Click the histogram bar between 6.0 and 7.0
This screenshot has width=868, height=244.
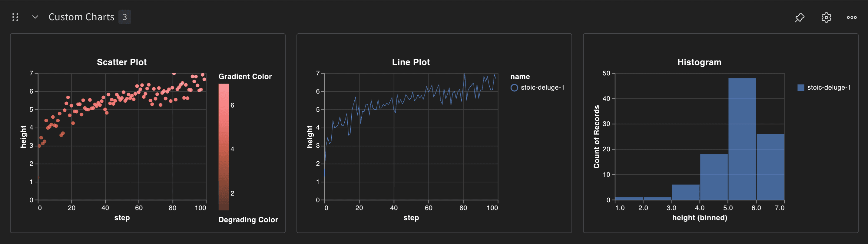tap(770, 167)
